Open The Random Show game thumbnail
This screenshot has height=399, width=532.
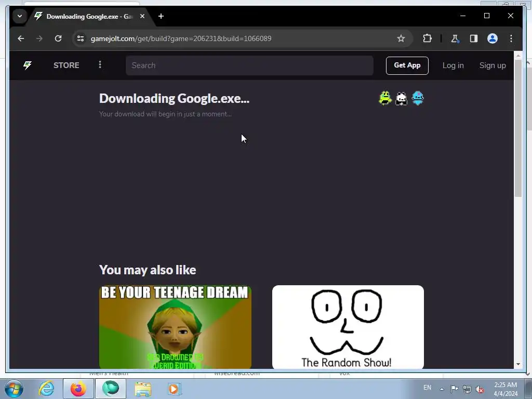(x=348, y=327)
